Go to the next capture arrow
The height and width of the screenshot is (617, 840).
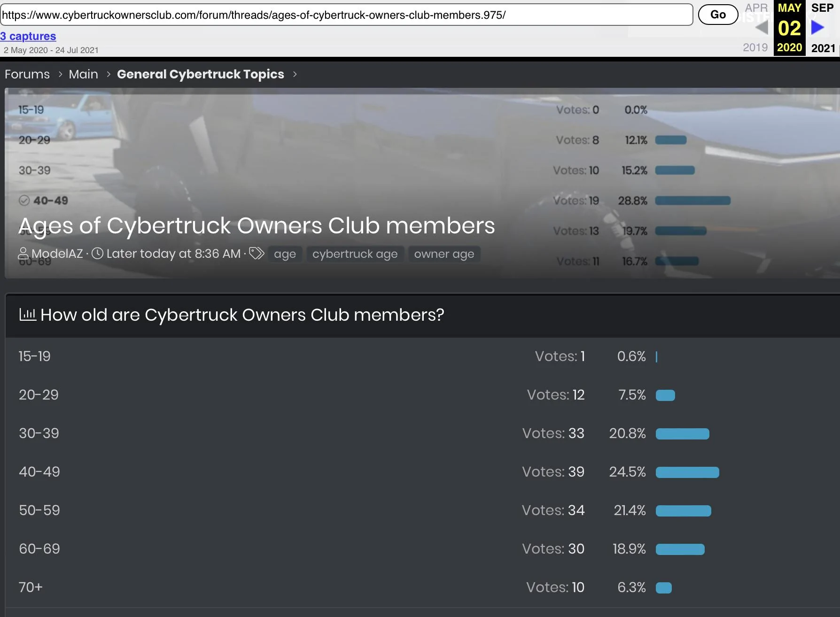click(x=818, y=28)
